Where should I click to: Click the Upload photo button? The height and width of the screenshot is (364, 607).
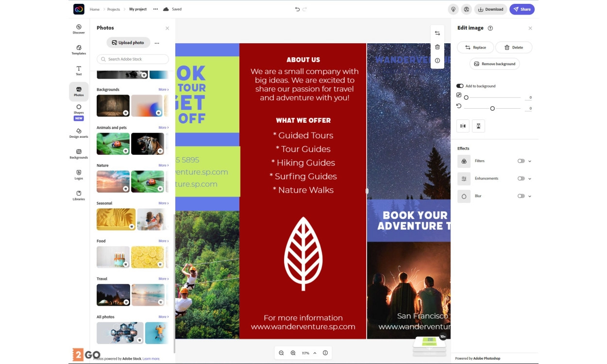pyautogui.click(x=128, y=43)
